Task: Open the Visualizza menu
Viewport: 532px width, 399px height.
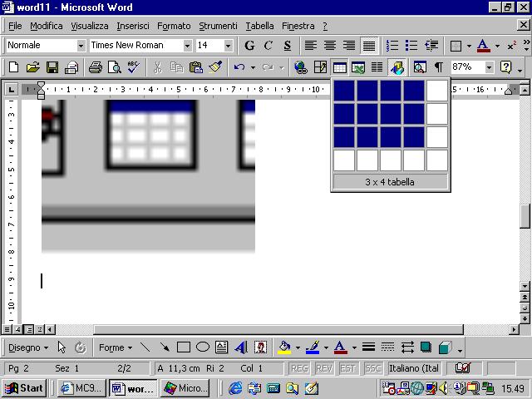Action: point(90,26)
